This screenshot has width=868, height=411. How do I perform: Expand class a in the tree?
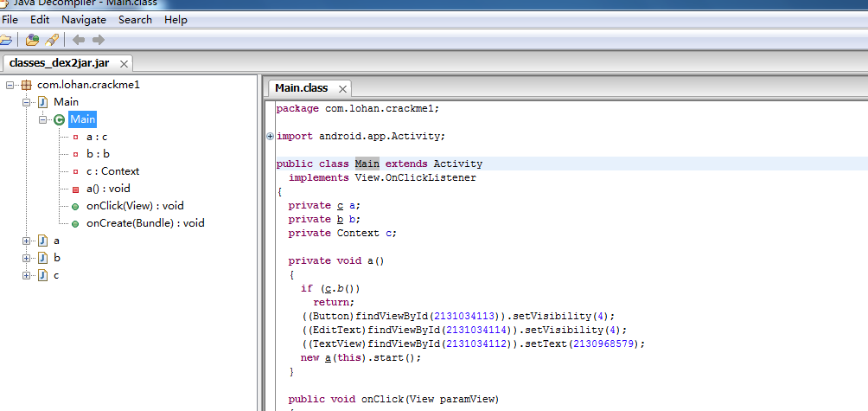click(27, 241)
